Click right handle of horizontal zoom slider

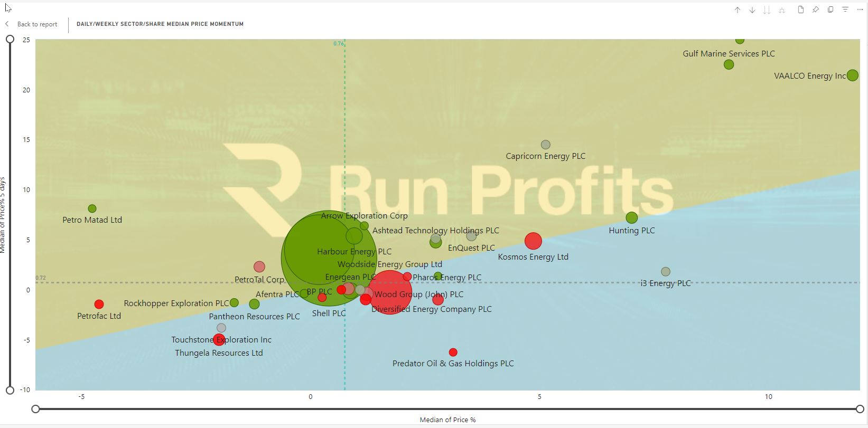pyautogui.click(x=860, y=409)
